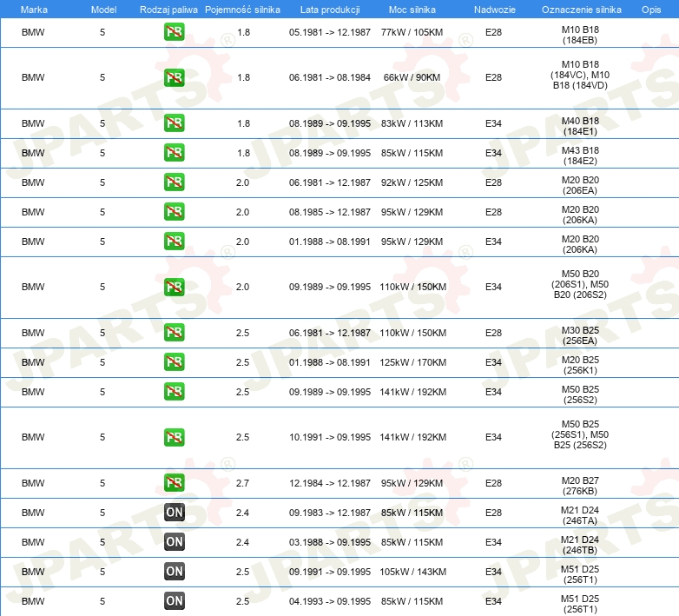This screenshot has height=616, width=679.
Task: Click the 'Lata produkcji' column header
Action: click(x=329, y=10)
